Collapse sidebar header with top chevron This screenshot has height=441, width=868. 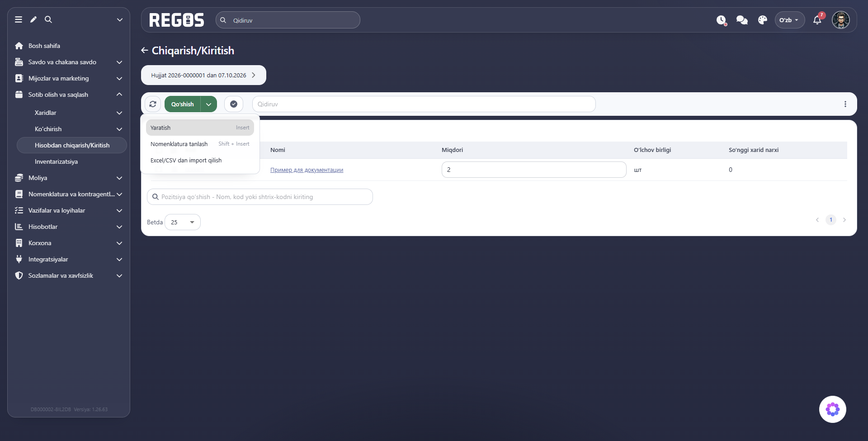[120, 20]
